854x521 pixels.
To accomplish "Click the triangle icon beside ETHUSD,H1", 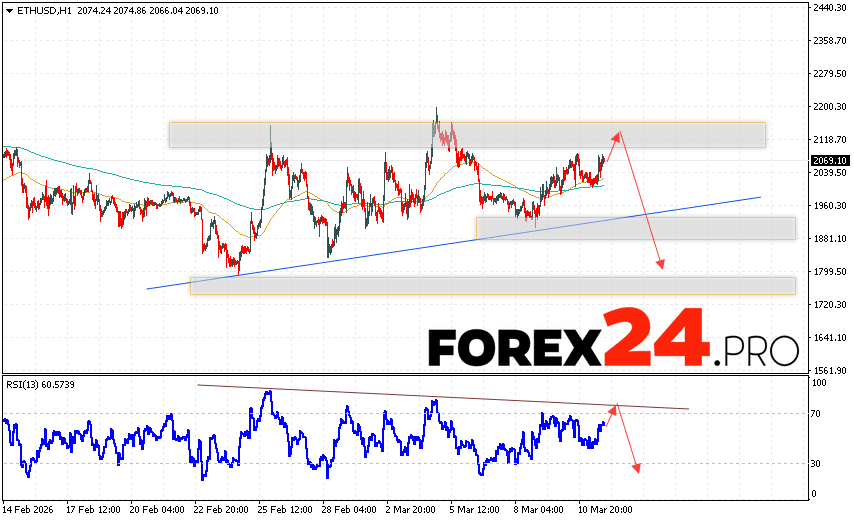I will [8, 9].
